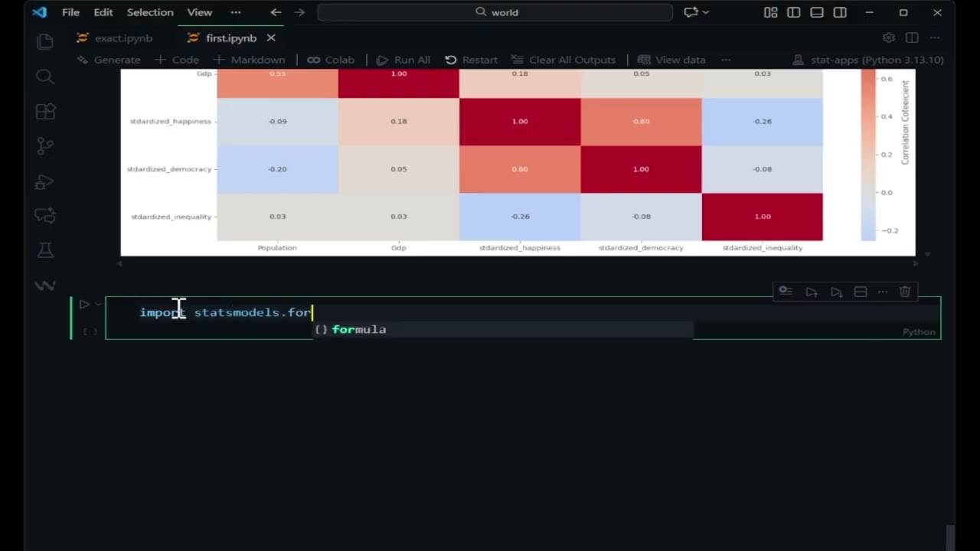Image resolution: width=980 pixels, height=551 pixels.
Task: Open notebook settings gear icon
Action: coord(888,37)
